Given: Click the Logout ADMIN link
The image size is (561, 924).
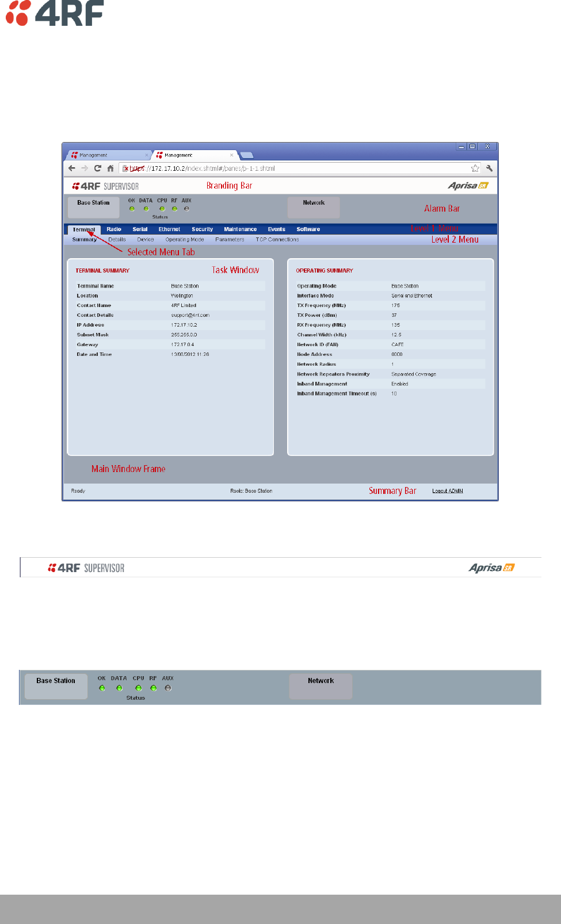Looking at the screenshot, I should click(x=448, y=491).
